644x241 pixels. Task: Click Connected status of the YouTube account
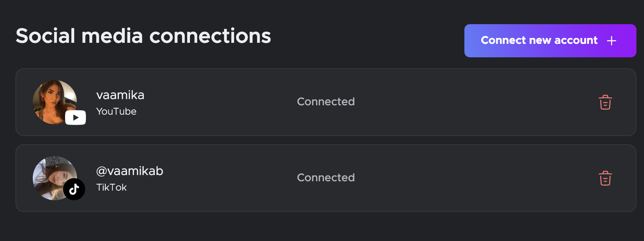tap(326, 102)
